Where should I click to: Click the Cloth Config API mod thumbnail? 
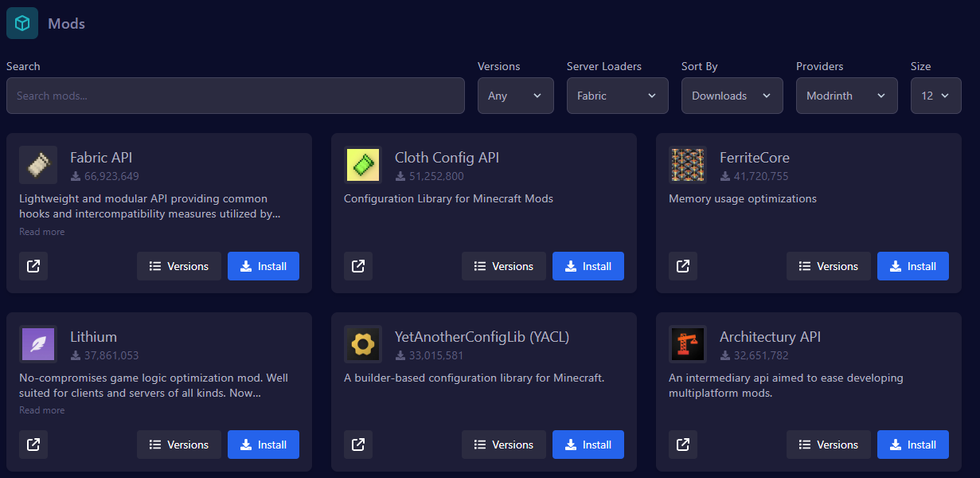tap(363, 165)
